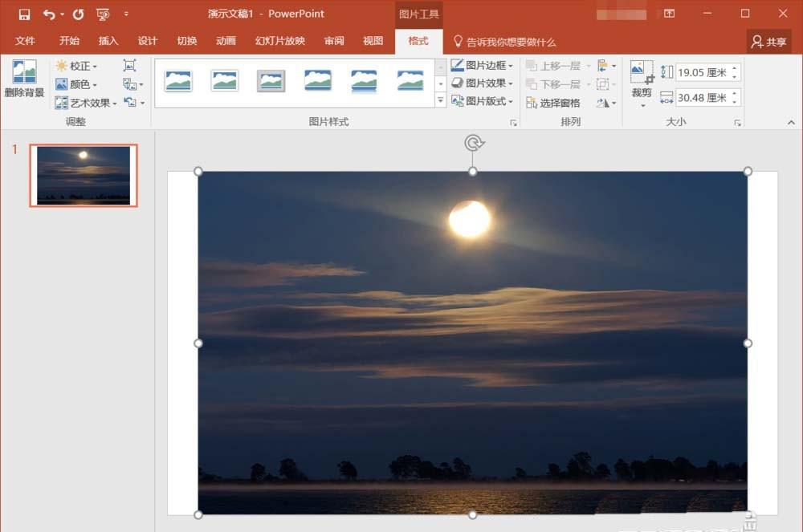Open the 文件 file menu
The image size is (803, 532).
25,41
